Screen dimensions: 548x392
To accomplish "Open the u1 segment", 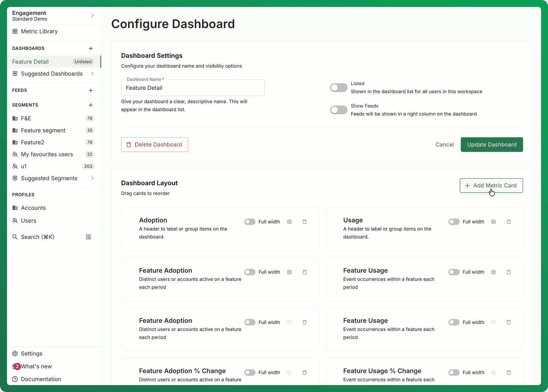I will click(54, 166).
